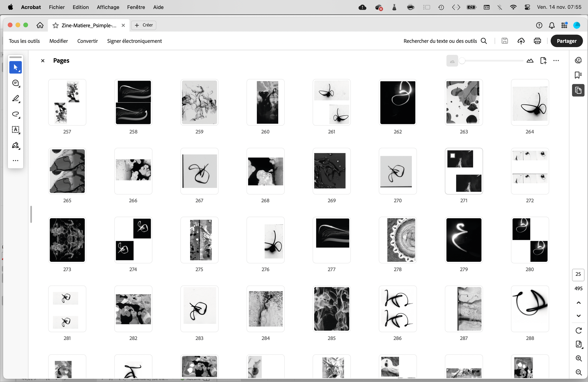This screenshot has width=588, height=382.
Task: Click the rotate page icon
Action: tap(578, 331)
